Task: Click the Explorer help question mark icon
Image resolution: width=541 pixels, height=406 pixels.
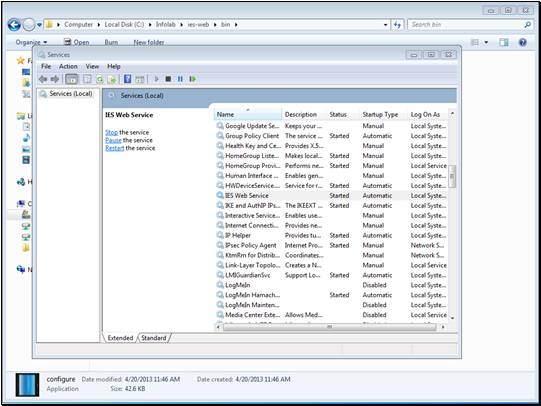Action: click(523, 42)
